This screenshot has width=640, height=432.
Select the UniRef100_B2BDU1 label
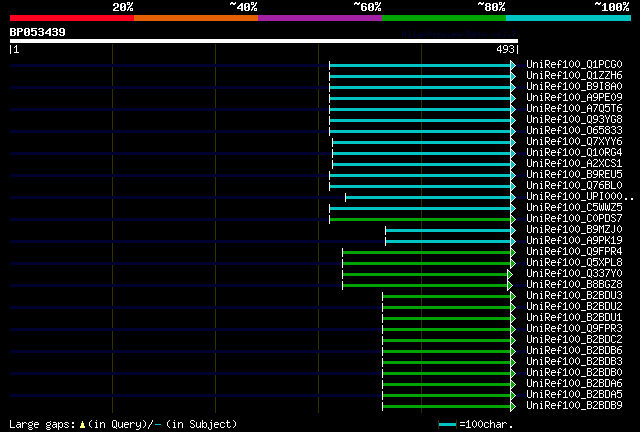coord(574,318)
